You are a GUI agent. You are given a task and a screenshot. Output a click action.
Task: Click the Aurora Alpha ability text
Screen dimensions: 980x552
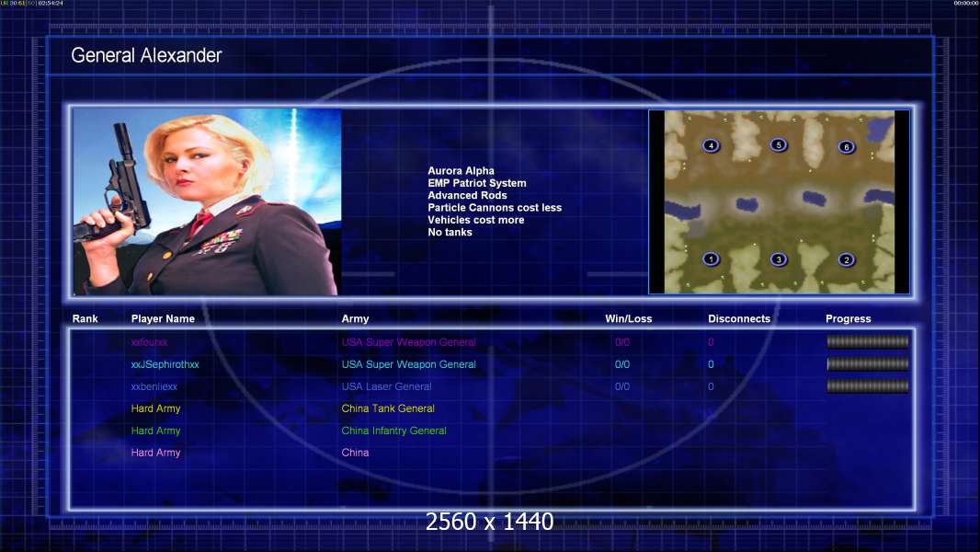point(461,171)
